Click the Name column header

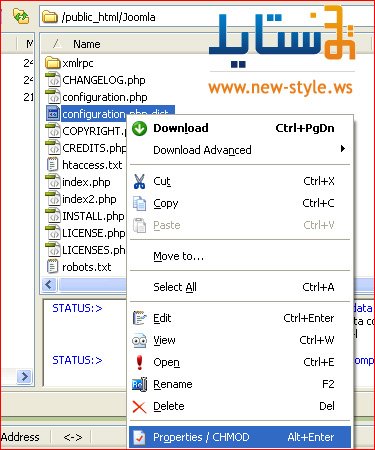(87, 44)
